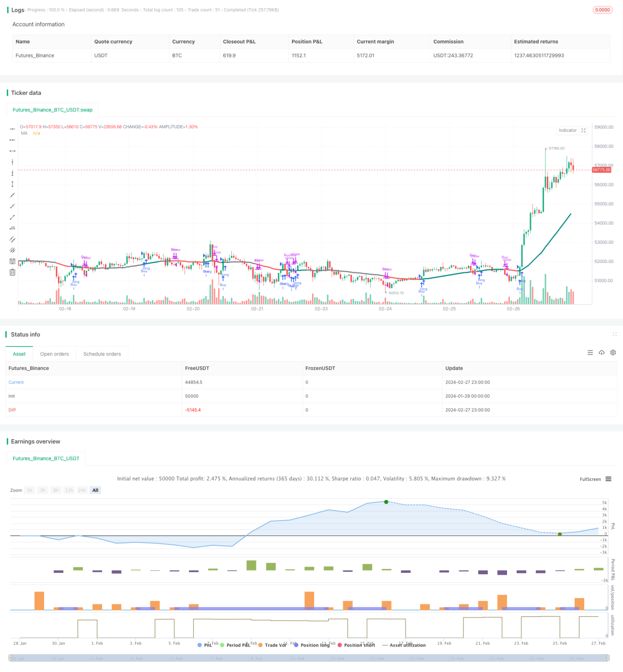Switch to the Asset tab
Viewport: 623px width, 672px height.
19,354
